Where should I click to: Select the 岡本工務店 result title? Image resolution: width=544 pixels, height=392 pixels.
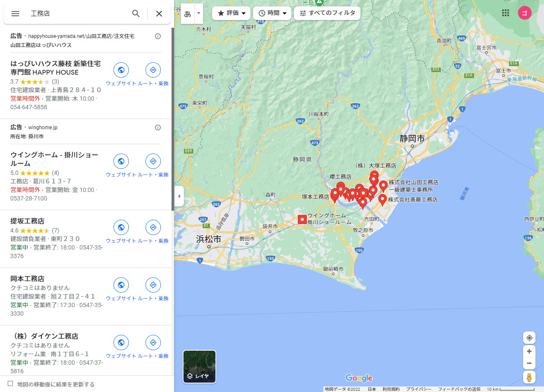click(x=27, y=279)
